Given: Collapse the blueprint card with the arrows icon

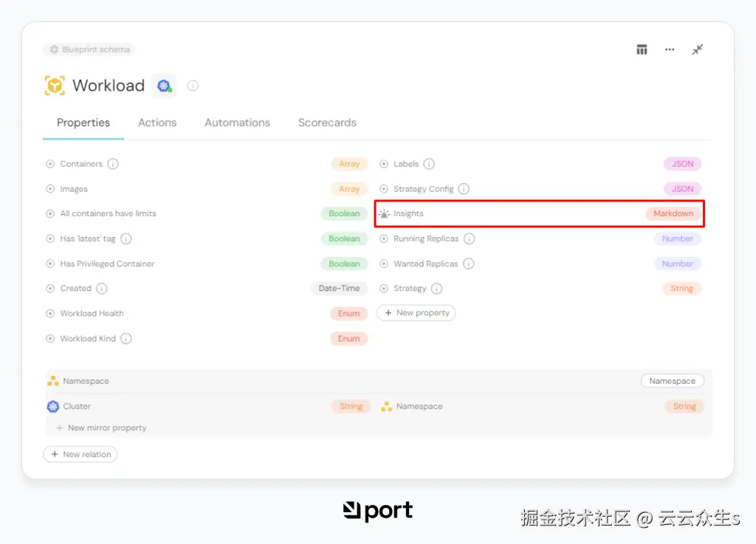Looking at the screenshot, I should click(x=697, y=49).
